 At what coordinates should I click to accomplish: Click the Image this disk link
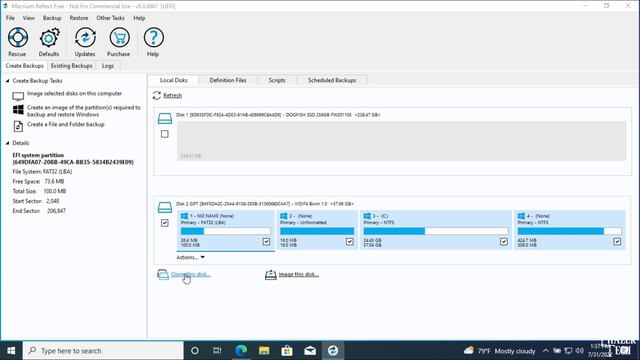[298, 274]
